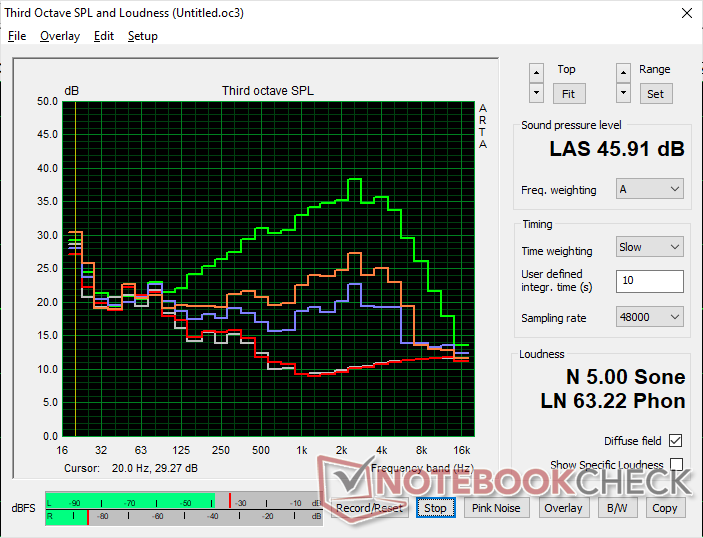Screen dimensions: 703x538
Task: Expand the Time weighting dropdown
Action: (649, 247)
